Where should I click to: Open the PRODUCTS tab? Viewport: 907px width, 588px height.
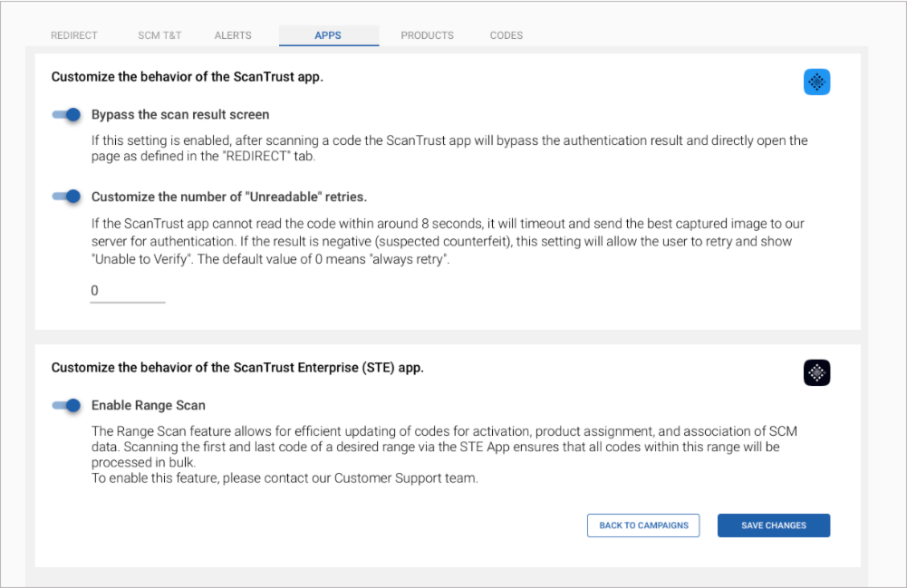427,35
